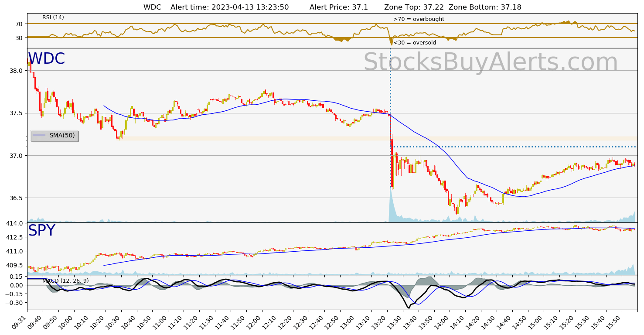The image size is (644, 335).
Task: Click the horizontal dotted alert price line
Action: point(515,147)
